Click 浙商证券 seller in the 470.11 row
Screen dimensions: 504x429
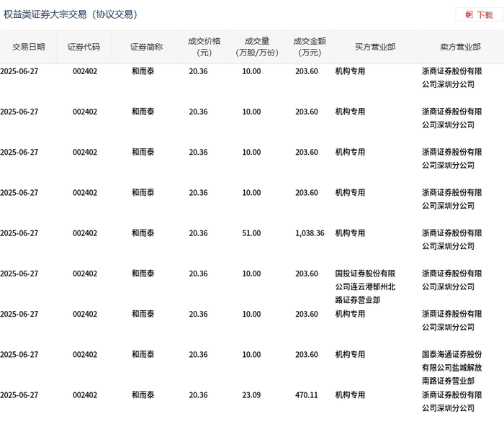[x=452, y=402]
